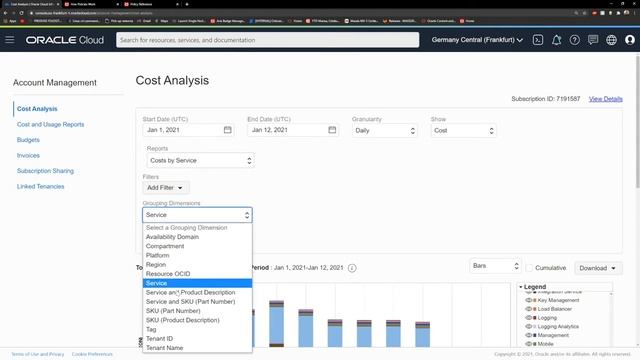The width and height of the screenshot is (640, 360).
Task: Choose Resource OCID grouping option
Action: (x=197, y=274)
